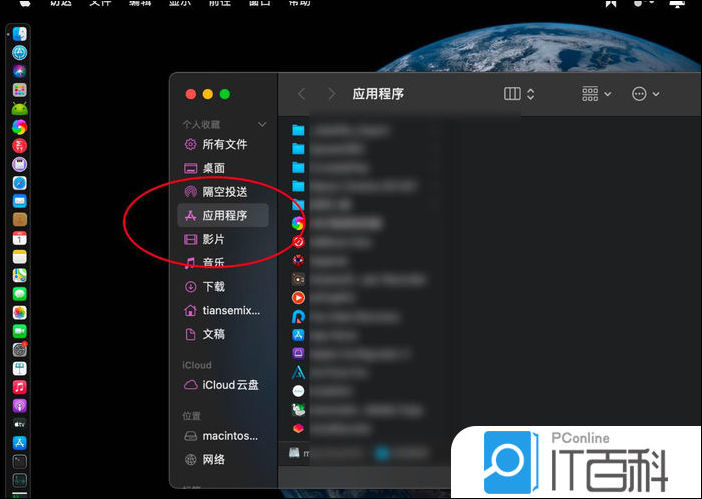Image resolution: width=702 pixels, height=499 pixels.
Task: Open Photos from the Dock
Action: click(x=19, y=312)
